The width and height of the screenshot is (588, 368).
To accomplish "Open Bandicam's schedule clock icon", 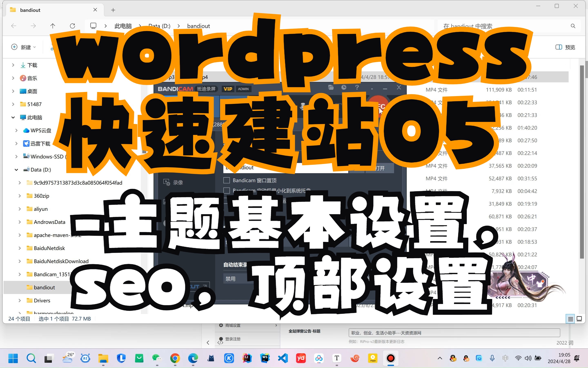I will click(344, 87).
